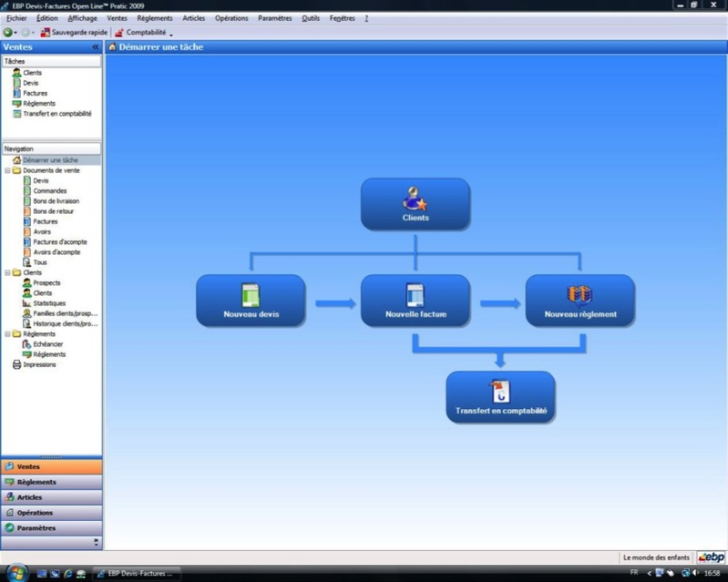Open the Outils menu
Image resolution: width=728 pixels, height=582 pixels.
(x=311, y=18)
